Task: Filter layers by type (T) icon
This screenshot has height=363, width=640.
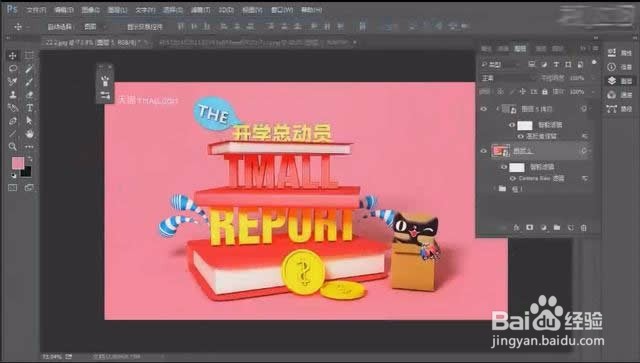Action: (x=556, y=65)
